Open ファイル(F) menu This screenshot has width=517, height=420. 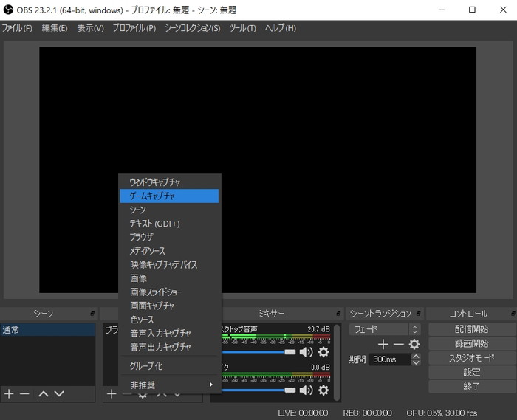point(17,28)
